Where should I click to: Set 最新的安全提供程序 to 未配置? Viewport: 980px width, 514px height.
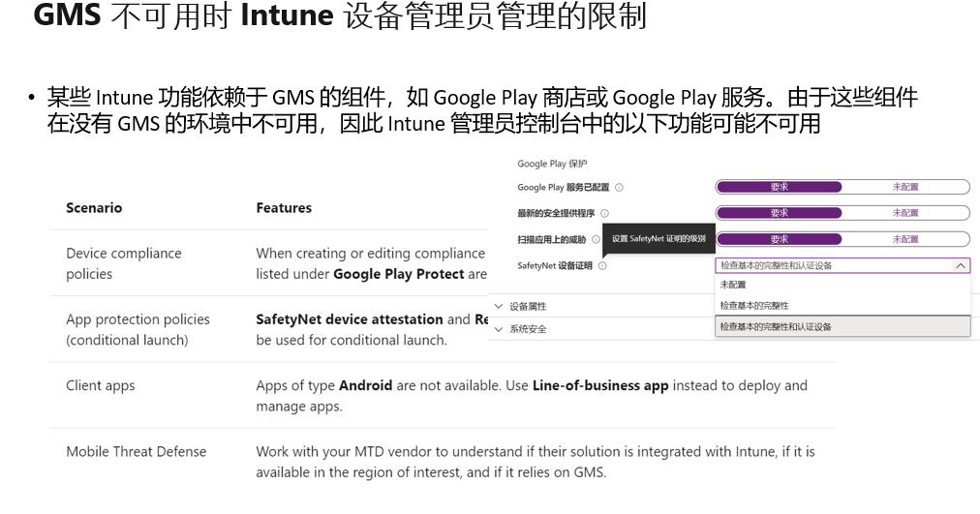click(x=904, y=213)
